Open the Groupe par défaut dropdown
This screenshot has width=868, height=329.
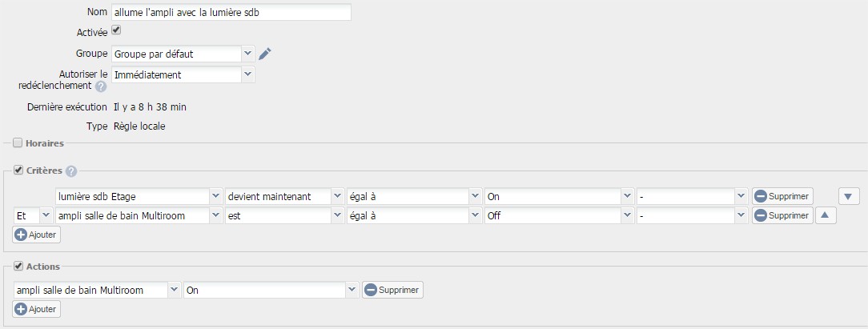pyautogui.click(x=183, y=54)
